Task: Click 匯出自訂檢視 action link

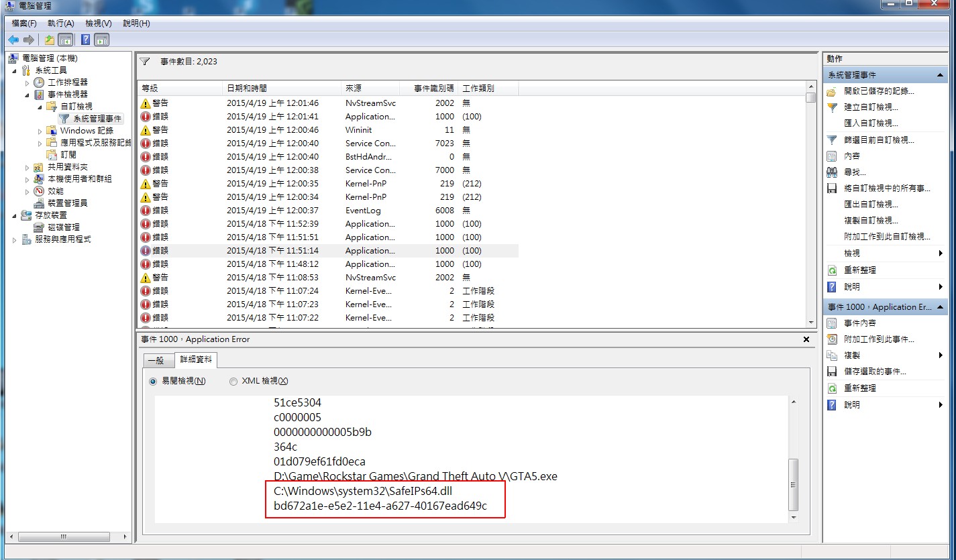Action: coord(871,205)
